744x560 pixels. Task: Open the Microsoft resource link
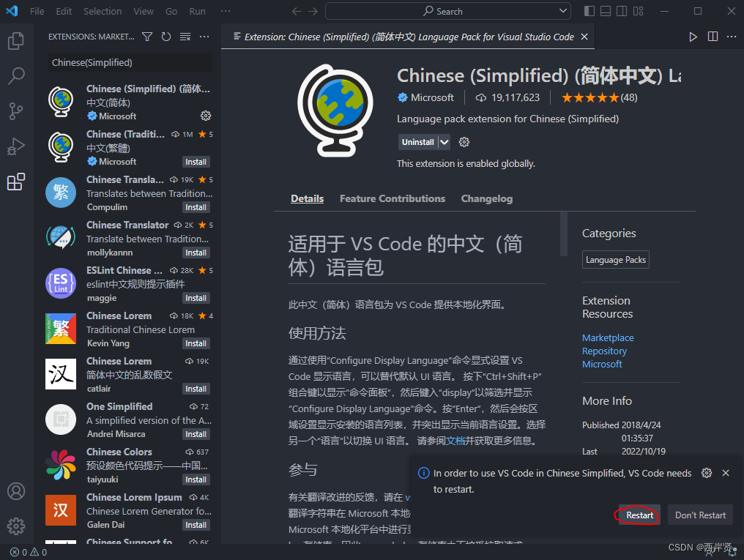pos(602,364)
